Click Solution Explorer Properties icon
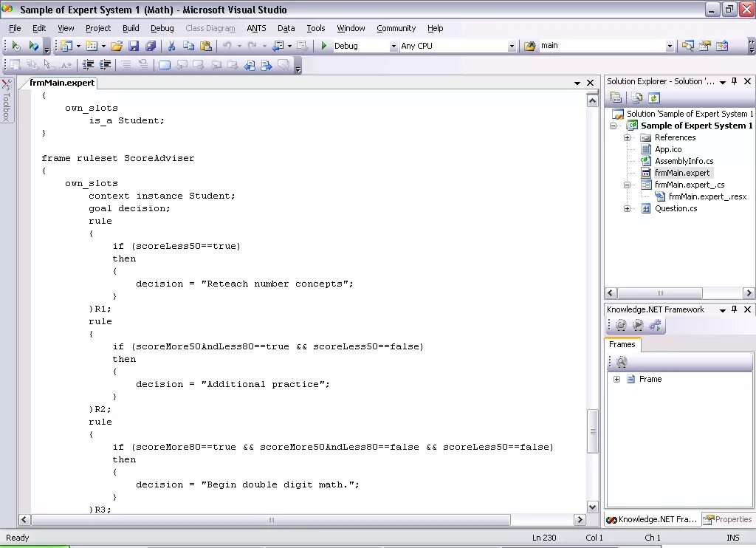Image resolution: width=756 pixels, height=548 pixels. point(616,98)
